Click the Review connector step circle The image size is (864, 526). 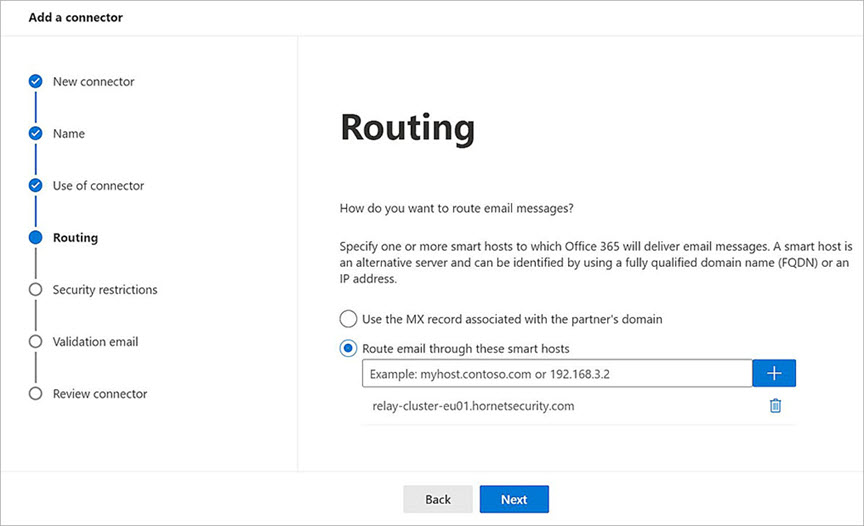pyautogui.click(x=36, y=394)
